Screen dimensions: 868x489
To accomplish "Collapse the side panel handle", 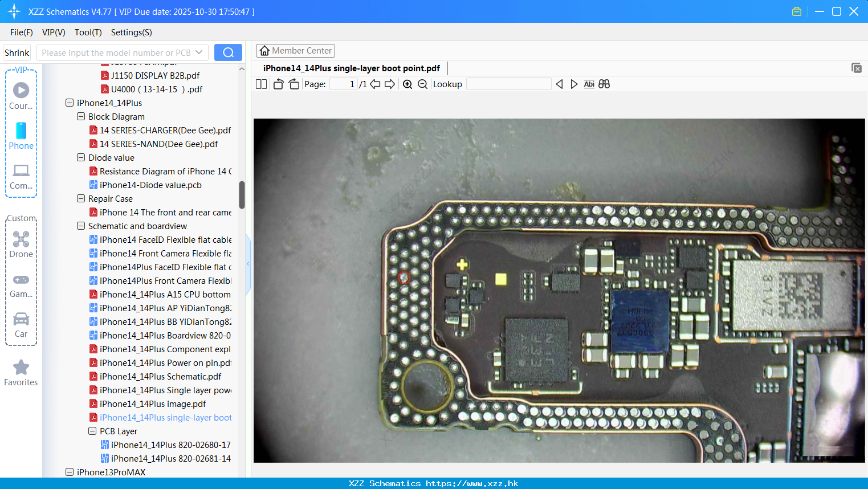I will 248,264.
